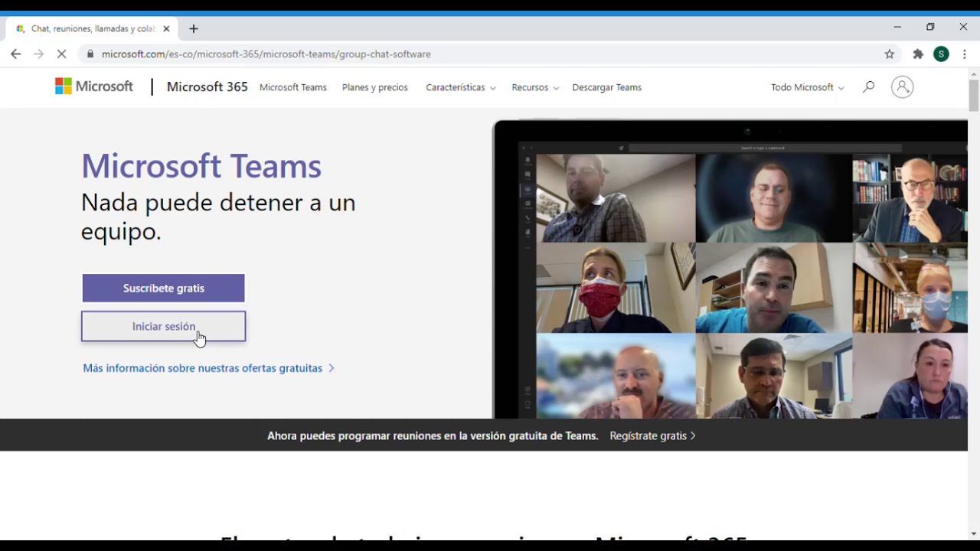Open the Chrome extensions puzzle icon
The height and width of the screenshot is (551, 980).
coord(918,54)
